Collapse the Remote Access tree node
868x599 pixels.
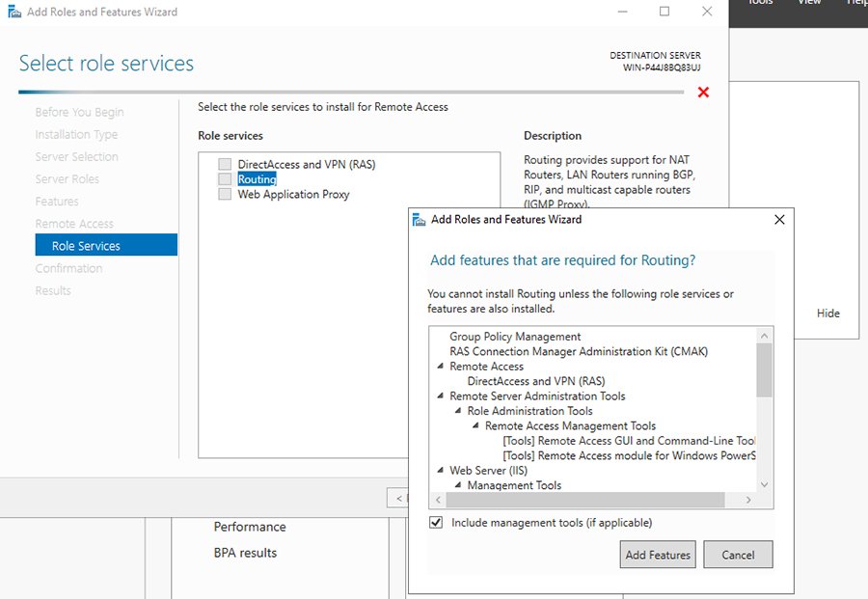coord(441,367)
